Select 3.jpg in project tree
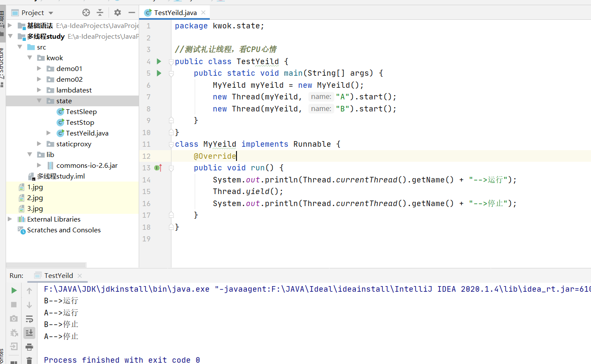 click(31, 209)
